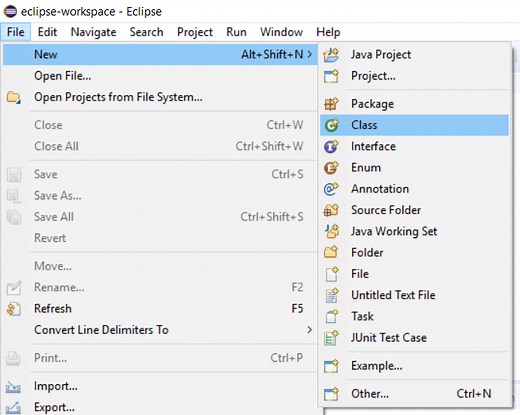The image size is (520, 415).
Task: Click the Export icon
Action: click(x=13, y=408)
